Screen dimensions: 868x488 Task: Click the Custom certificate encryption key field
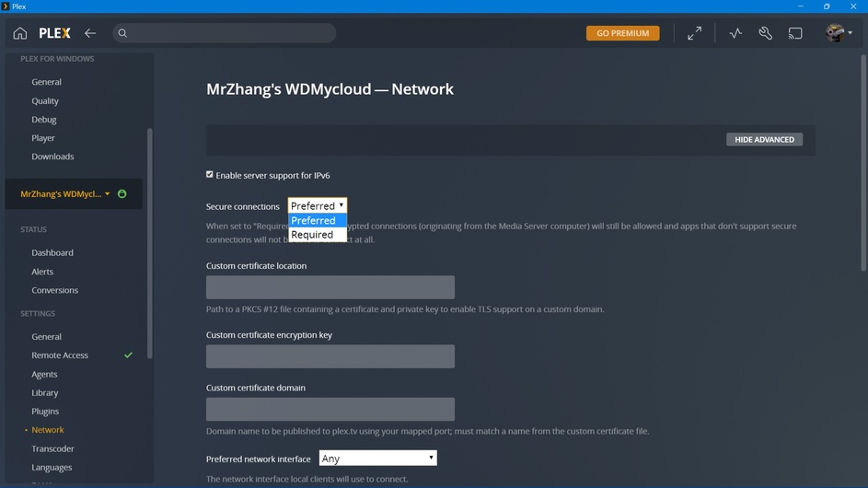click(330, 356)
